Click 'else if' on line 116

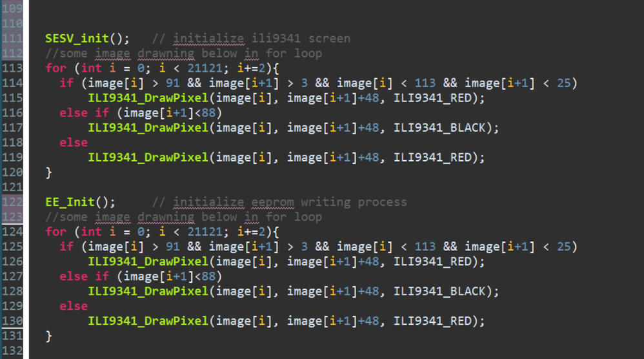coord(84,112)
